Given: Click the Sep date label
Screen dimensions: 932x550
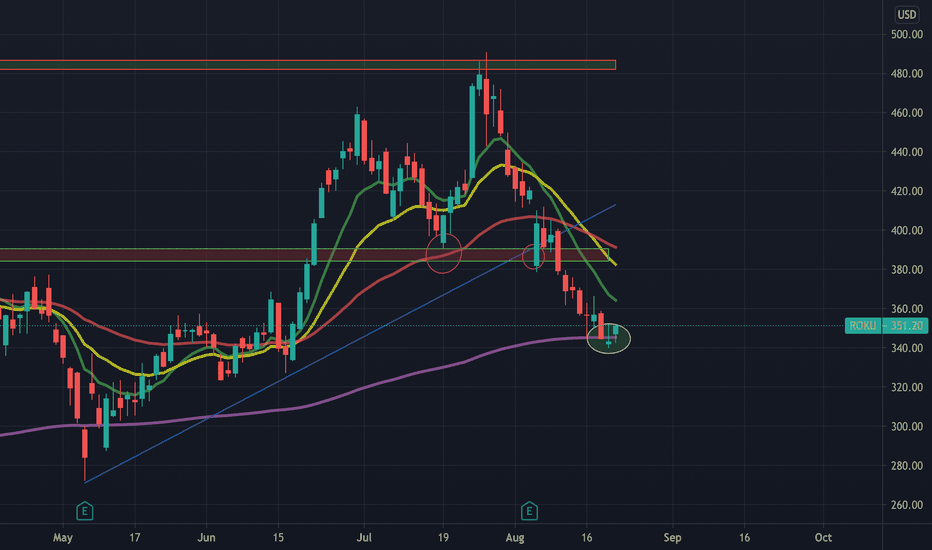Looking at the screenshot, I should 672,538.
